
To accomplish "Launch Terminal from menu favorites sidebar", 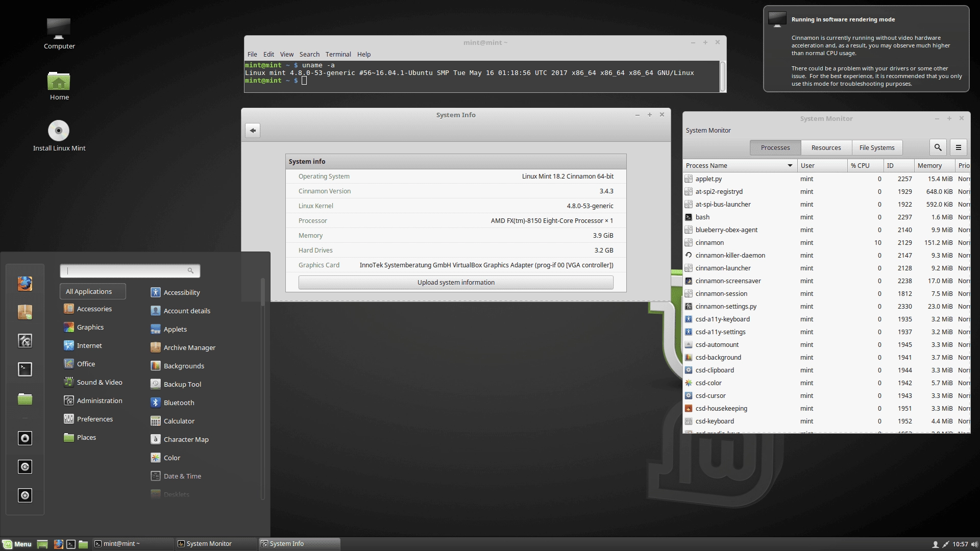I will [25, 369].
